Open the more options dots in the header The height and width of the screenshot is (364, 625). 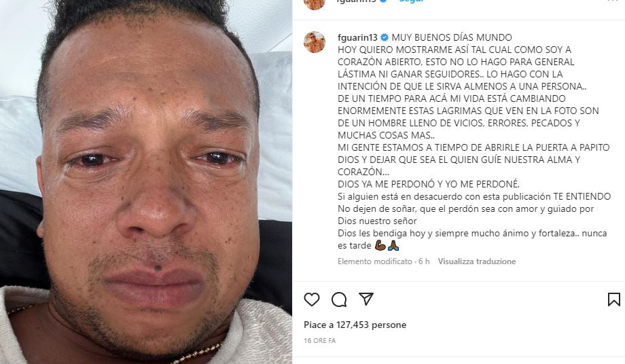coord(612,1)
